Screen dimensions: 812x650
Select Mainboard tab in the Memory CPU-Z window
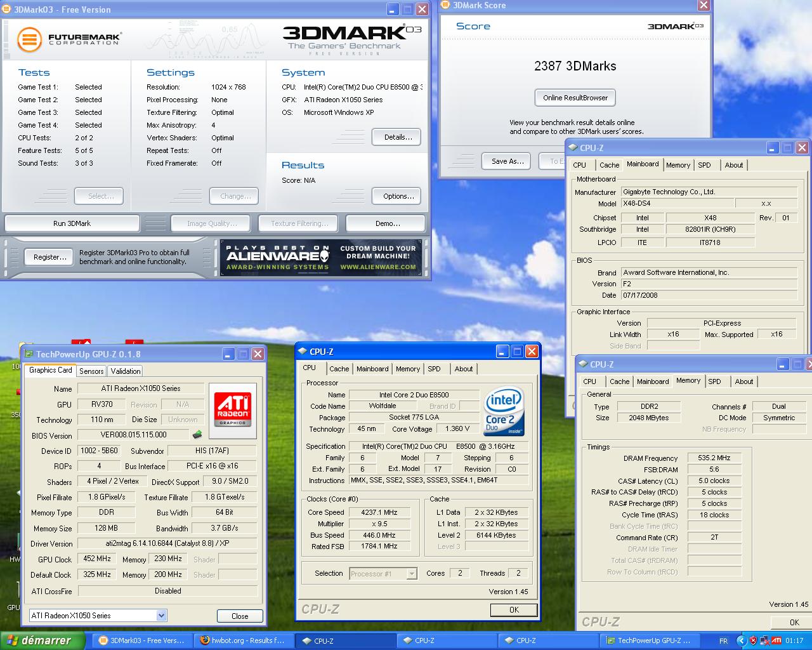point(653,381)
